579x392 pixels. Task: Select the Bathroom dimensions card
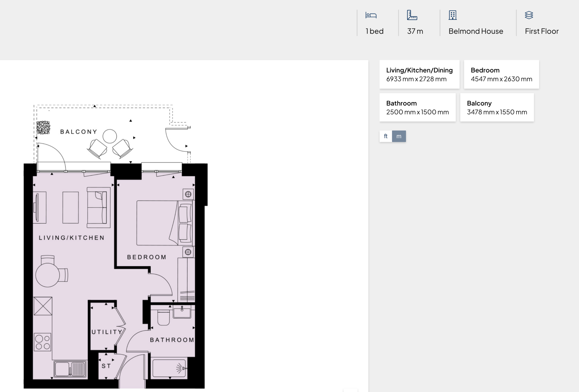(x=417, y=108)
